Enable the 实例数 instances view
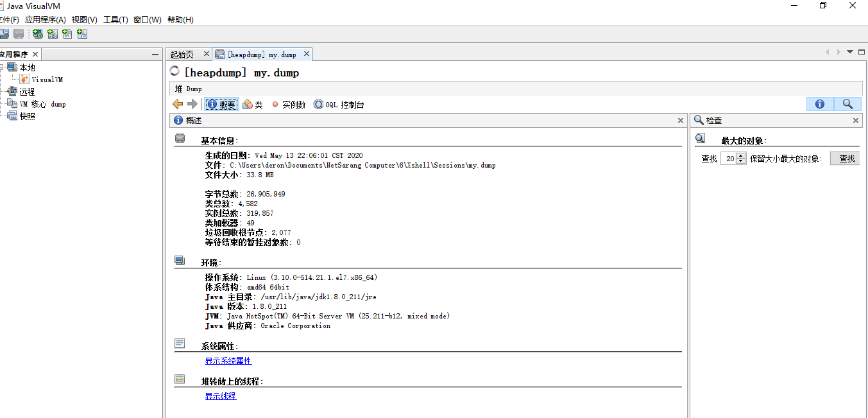Screen dimensions: 868x418 pyautogui.click(x=288, y=103)
